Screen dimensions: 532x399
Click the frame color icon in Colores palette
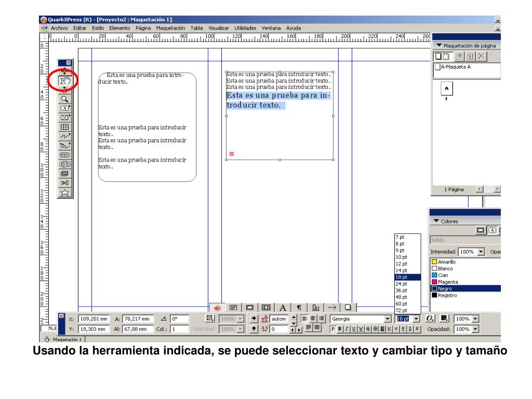tap(481, 230)
